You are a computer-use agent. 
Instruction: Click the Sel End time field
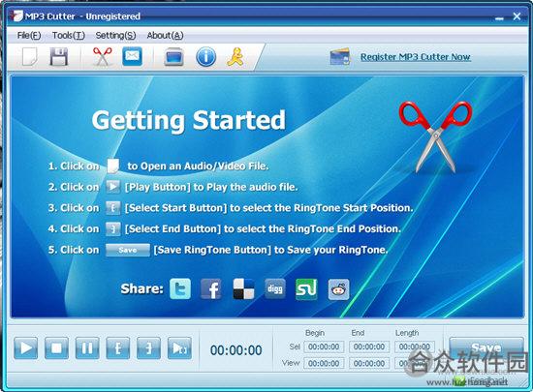click(369, 347)
